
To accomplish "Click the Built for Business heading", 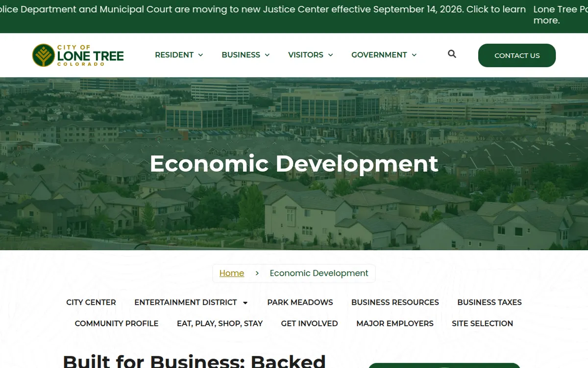I will [195, 361].
